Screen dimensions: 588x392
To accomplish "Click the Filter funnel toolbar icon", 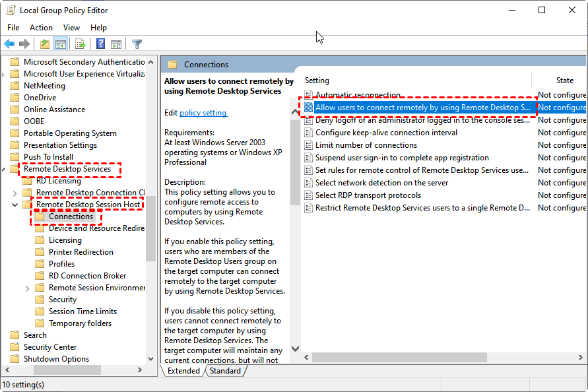I will 137,44.
